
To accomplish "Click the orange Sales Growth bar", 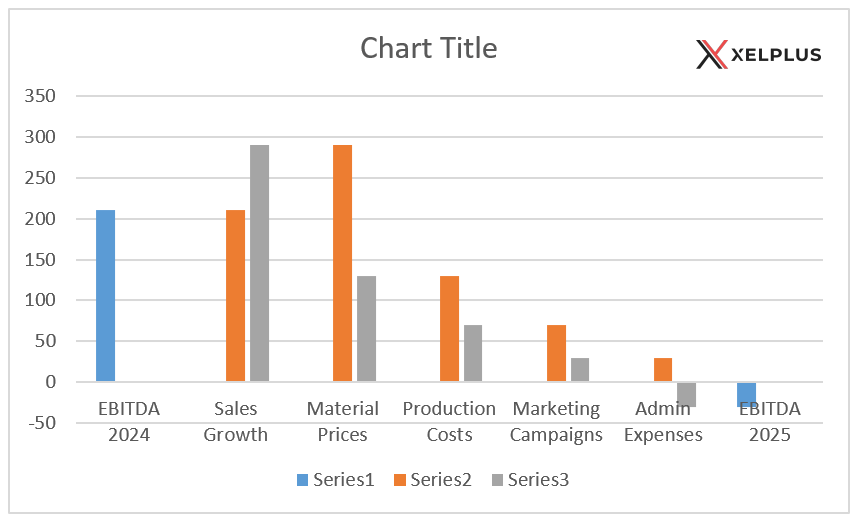I will 236,295.
